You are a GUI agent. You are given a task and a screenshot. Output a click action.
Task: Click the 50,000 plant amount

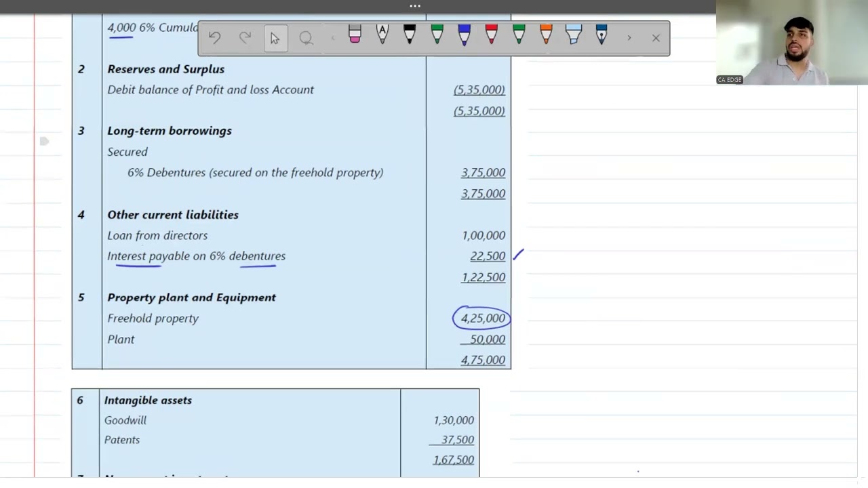(x=488, y=340)
